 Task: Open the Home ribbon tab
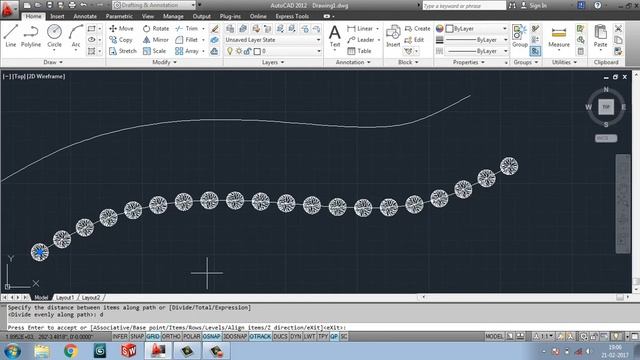coord(33,16)
